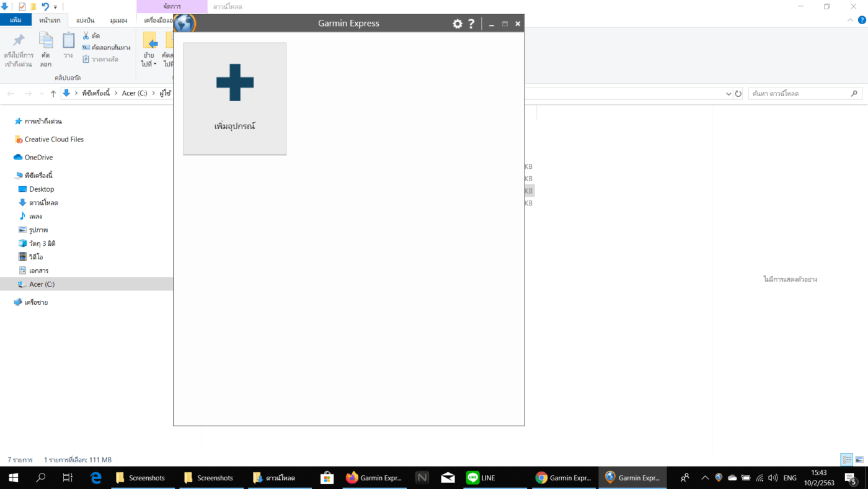
Task: Choose Paste shortcut (วางทางลัด)
Action: click(100, 60)
